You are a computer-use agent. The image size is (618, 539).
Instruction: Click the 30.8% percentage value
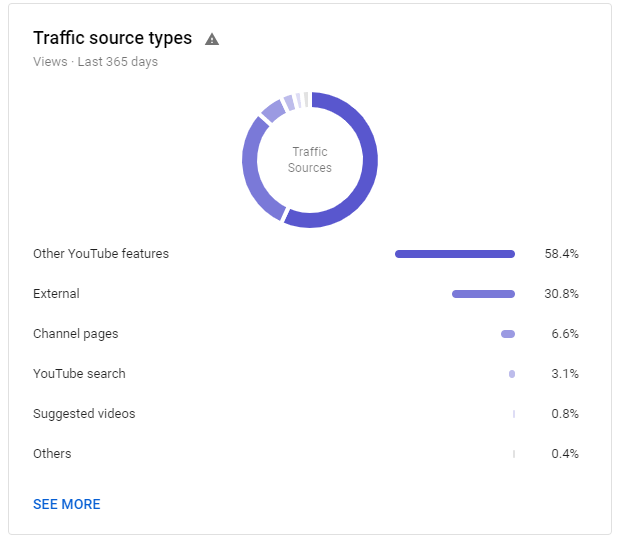[561, 294]
